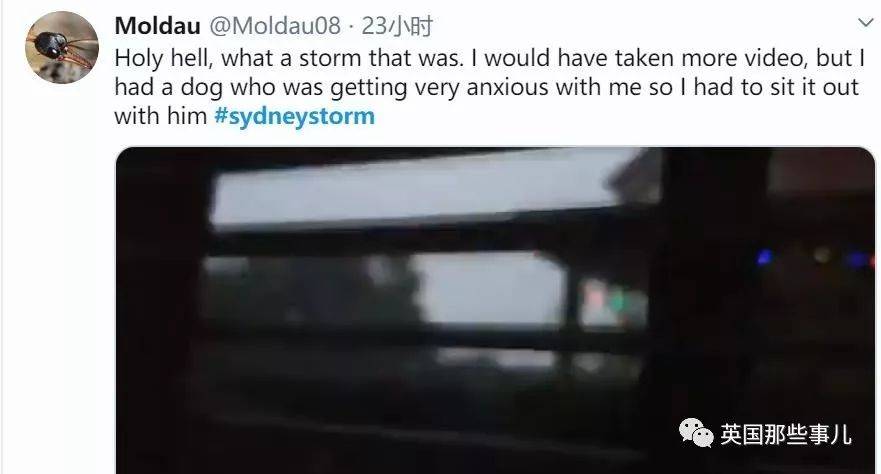Open the #sydneystorm hashtag
Screen dimensions: 881x474
[x=294, y=116]
